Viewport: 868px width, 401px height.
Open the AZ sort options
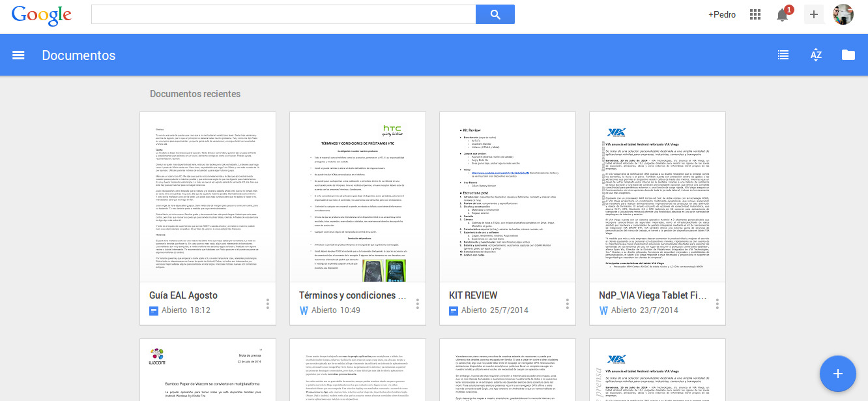816,55
